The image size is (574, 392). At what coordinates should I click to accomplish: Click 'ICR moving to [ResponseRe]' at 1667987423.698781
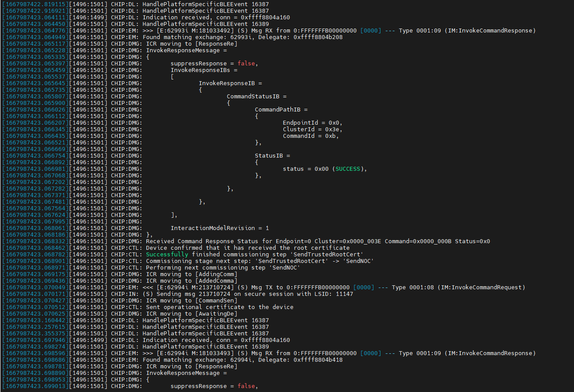pyautogui.click(x=192, y=366)
